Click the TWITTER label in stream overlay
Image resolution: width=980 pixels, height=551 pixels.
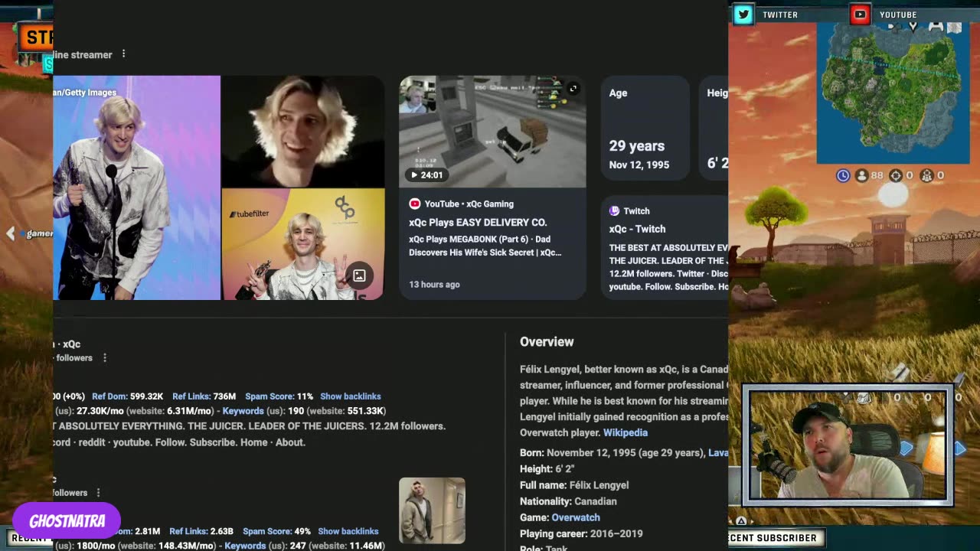coord(780,15)
